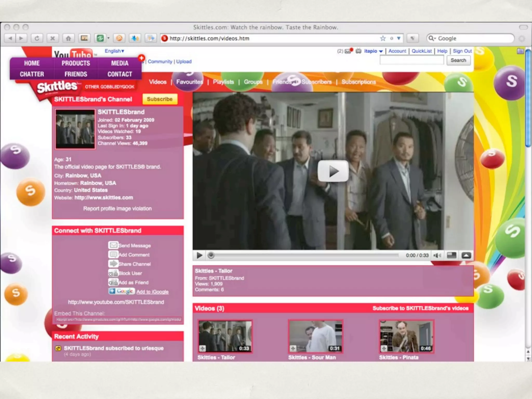Toggle the video player size button
532x399 pixels.
click(x=451, y=256)
